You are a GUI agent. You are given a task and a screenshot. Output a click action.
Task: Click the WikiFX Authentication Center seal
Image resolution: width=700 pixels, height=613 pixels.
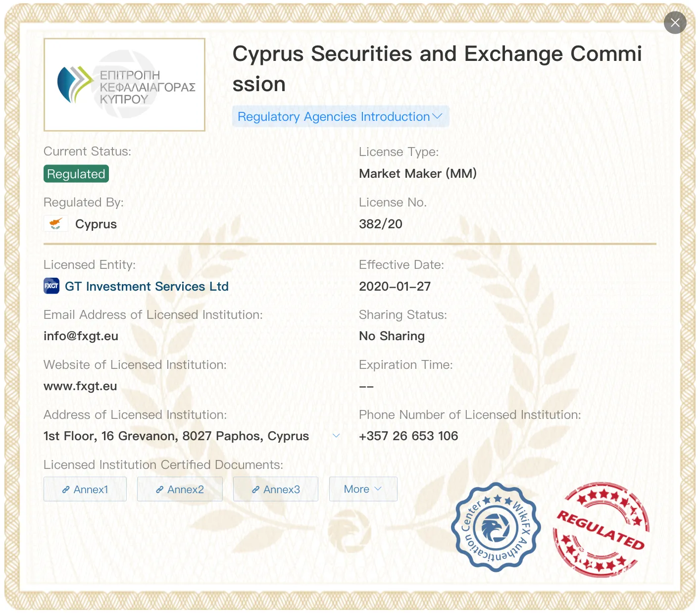(496, 527)
